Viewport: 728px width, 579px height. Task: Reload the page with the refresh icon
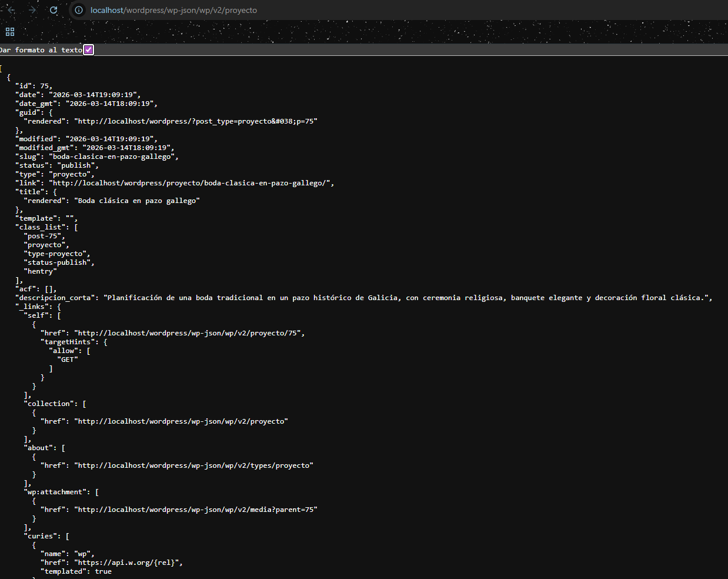(x=54, y=10)
